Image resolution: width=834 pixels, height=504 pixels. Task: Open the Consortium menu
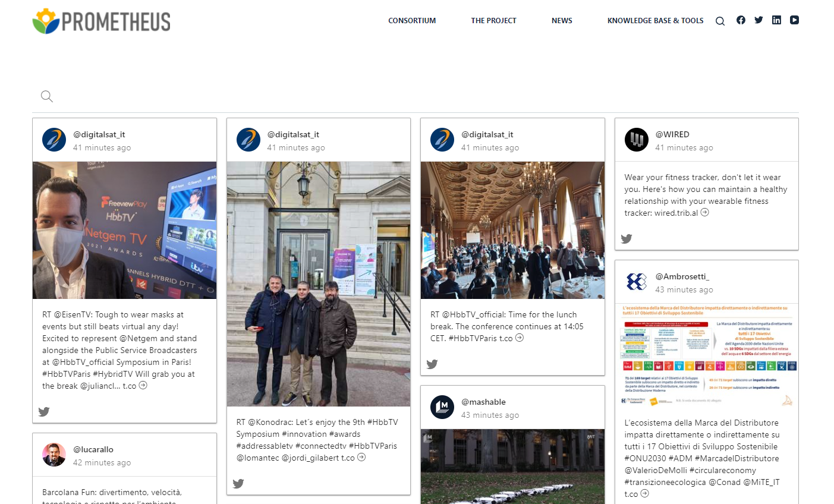coord(412,21)
